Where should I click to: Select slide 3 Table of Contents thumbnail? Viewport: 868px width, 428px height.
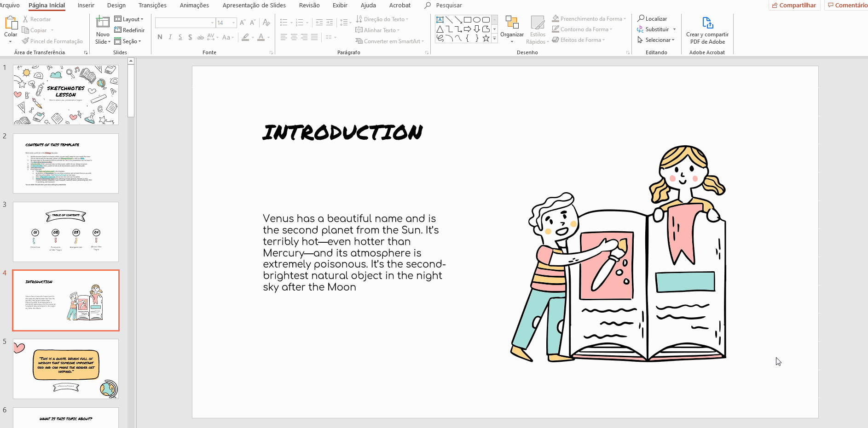66,232
